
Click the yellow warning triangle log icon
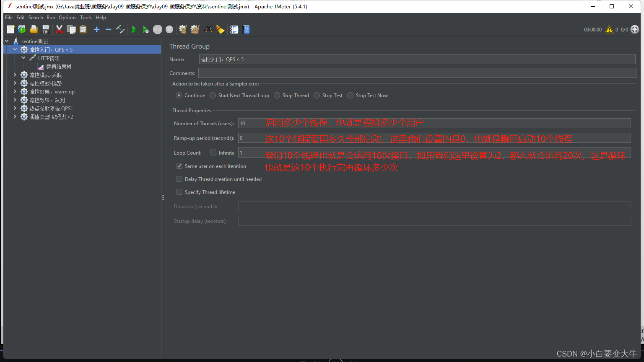pos(609,29)
